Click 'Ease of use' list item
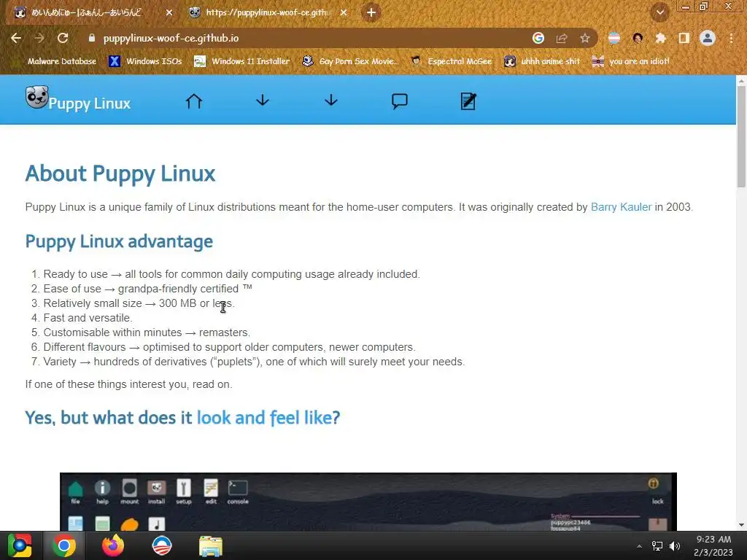 tap(147, 289)
